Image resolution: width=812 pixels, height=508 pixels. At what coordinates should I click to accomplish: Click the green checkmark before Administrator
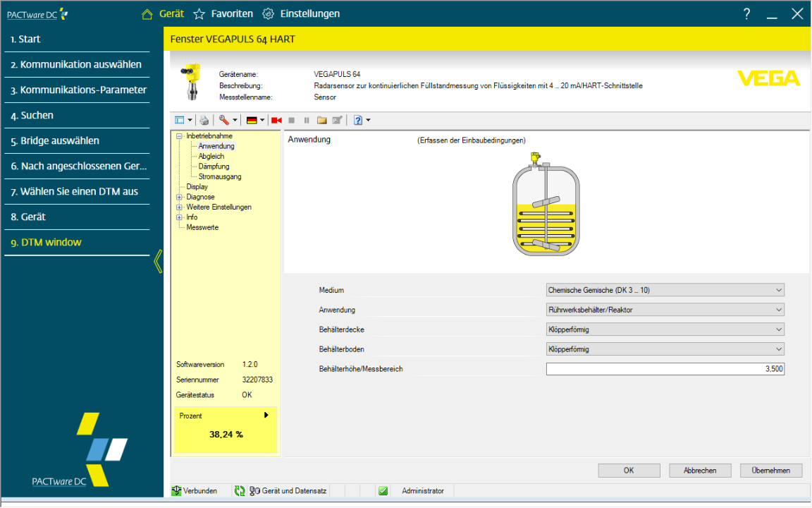pyautogui.click(x=383, y=490)
